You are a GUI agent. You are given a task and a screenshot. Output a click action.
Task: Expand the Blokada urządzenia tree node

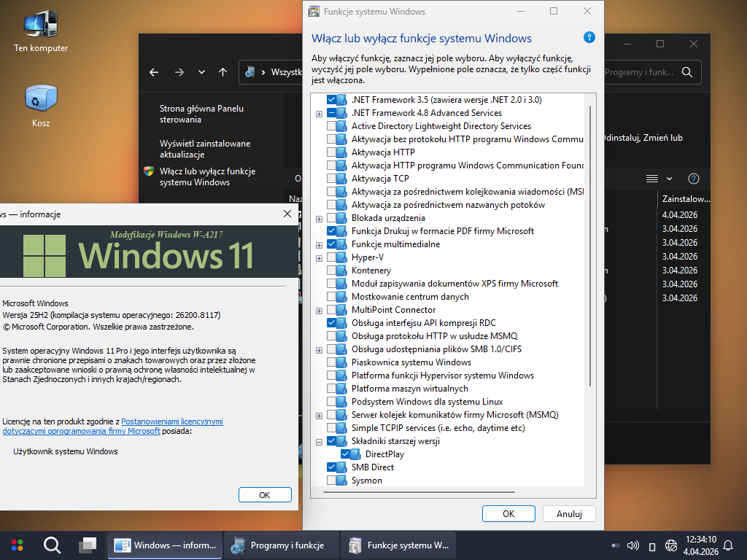pyautogui.click(x=319, y=219)
